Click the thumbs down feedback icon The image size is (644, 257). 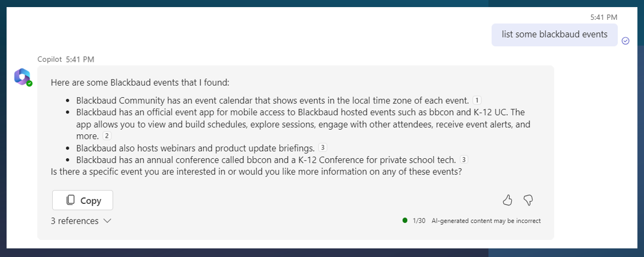tap(528, 200)
